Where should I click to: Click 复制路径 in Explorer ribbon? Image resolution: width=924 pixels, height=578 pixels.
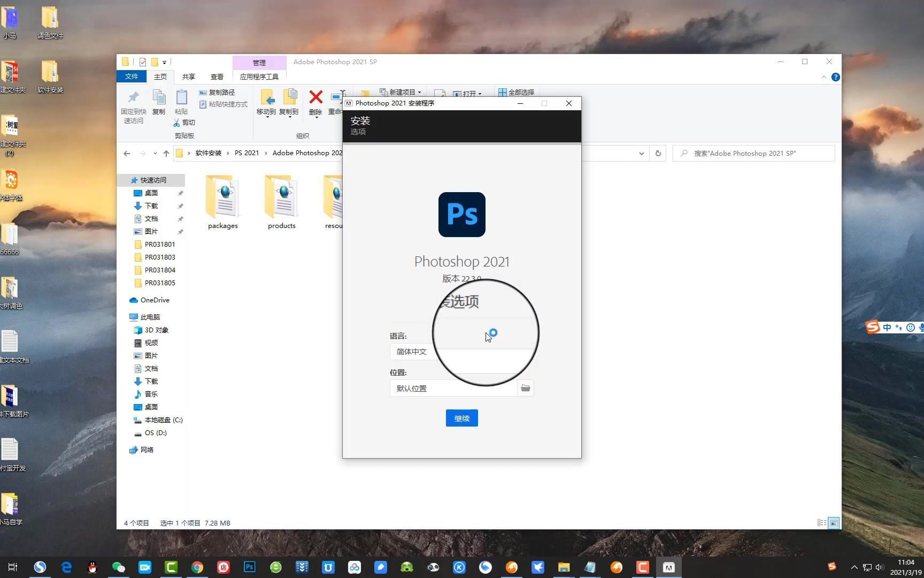point(217,92)
